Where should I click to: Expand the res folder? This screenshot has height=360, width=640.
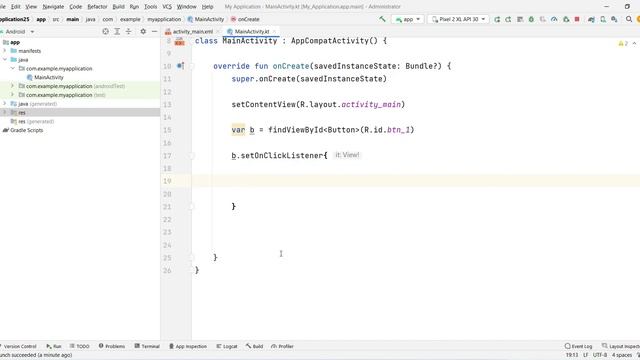point(5,112)
